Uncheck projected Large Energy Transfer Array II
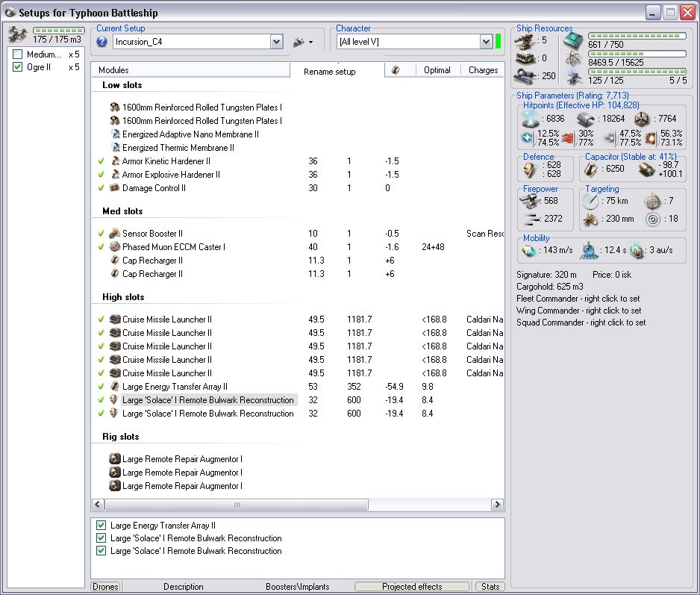 (x=101, y=526)
